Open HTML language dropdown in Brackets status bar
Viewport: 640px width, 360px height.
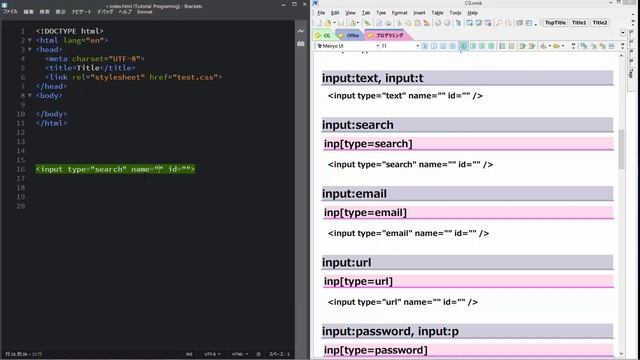point(240,354)
